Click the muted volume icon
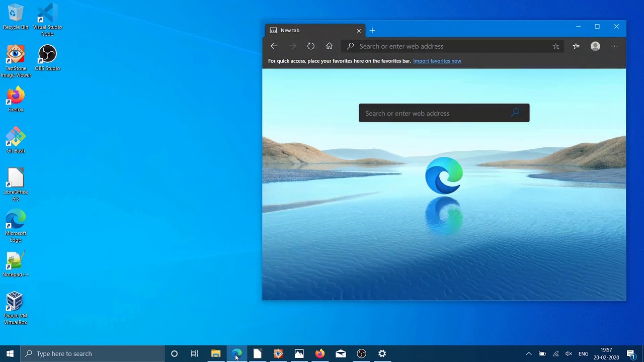Image resolution: width=644 pixels, height=362 pixels. point(569,353)
